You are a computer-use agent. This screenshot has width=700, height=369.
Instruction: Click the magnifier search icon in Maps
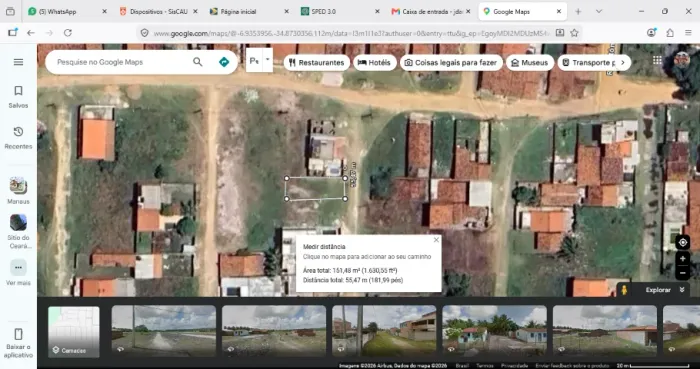tap(197, 62)
